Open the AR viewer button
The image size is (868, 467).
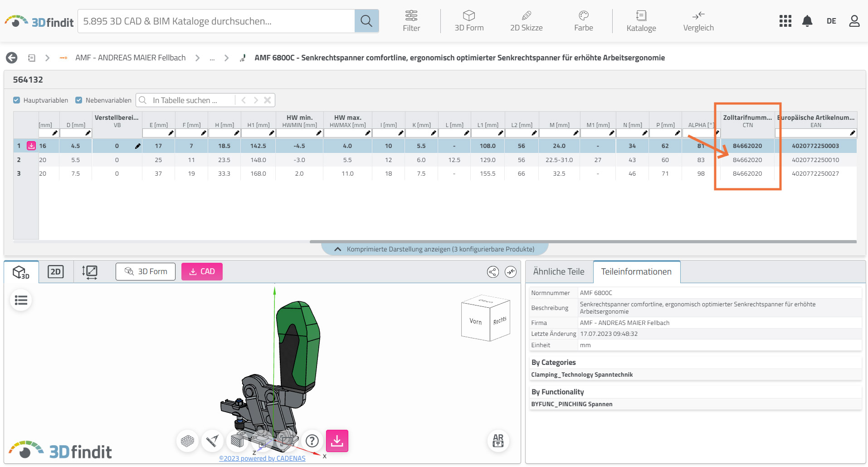[498, 441]
